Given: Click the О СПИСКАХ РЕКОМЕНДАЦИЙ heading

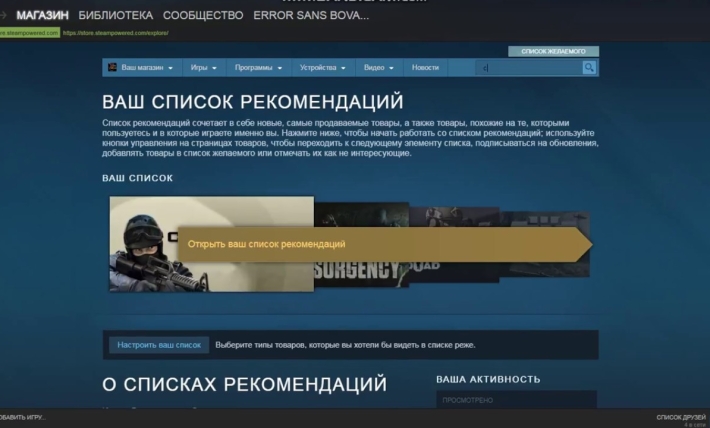Looking at the screenshot, I should [x=245, y=384].
